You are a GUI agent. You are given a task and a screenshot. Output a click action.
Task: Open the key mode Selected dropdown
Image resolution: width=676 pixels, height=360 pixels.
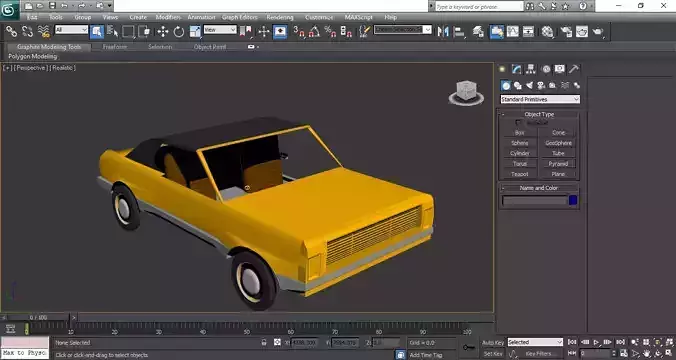[535, 342]
